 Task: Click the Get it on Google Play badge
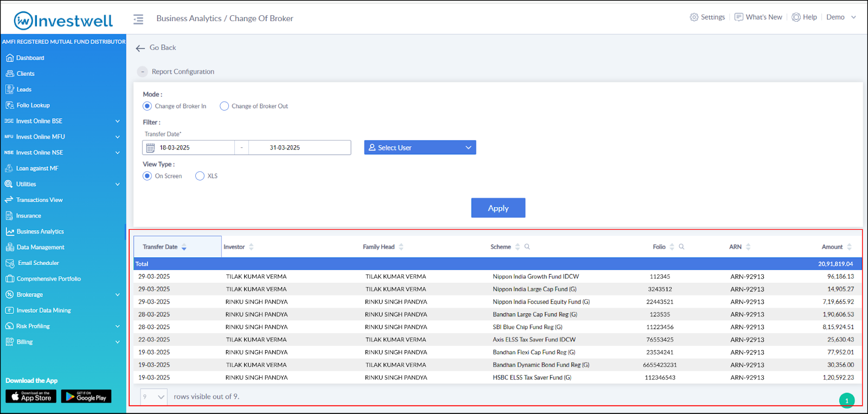pyautogui.click(x=86, y=397)
